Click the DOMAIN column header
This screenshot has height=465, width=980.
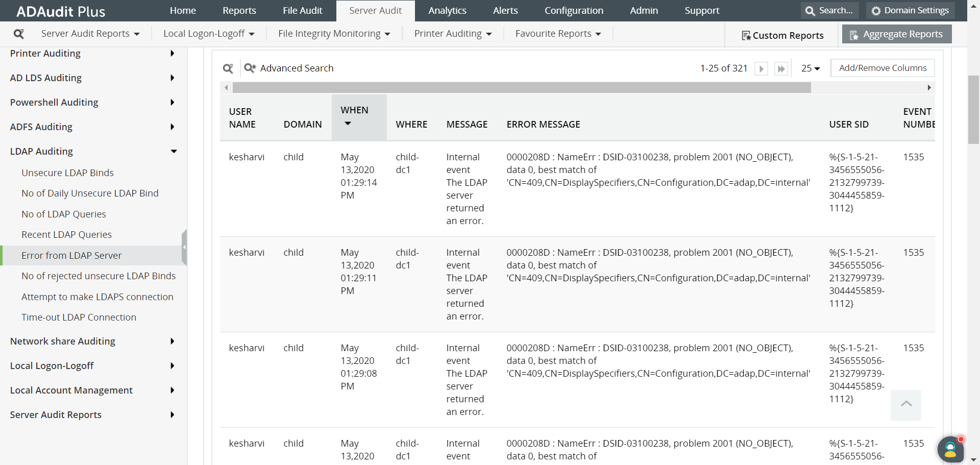(x=303, y=124)
